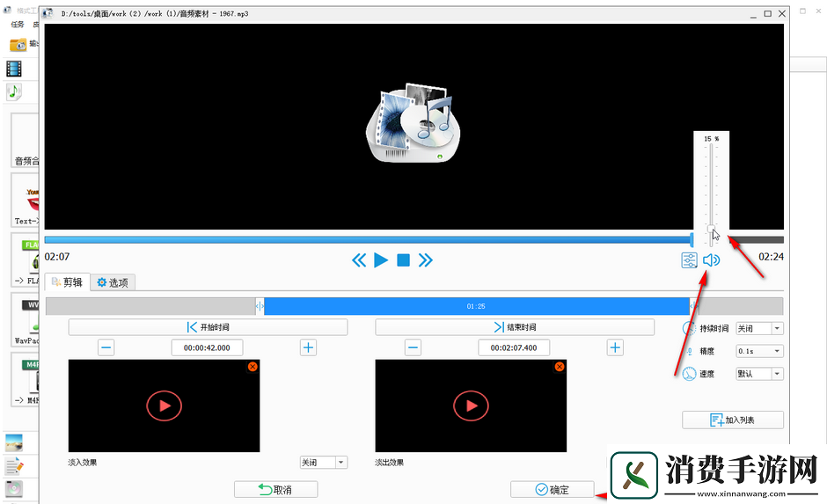Increase start time with plus button
This screenshot has width=827, height=504.
(x=309, y=347)
